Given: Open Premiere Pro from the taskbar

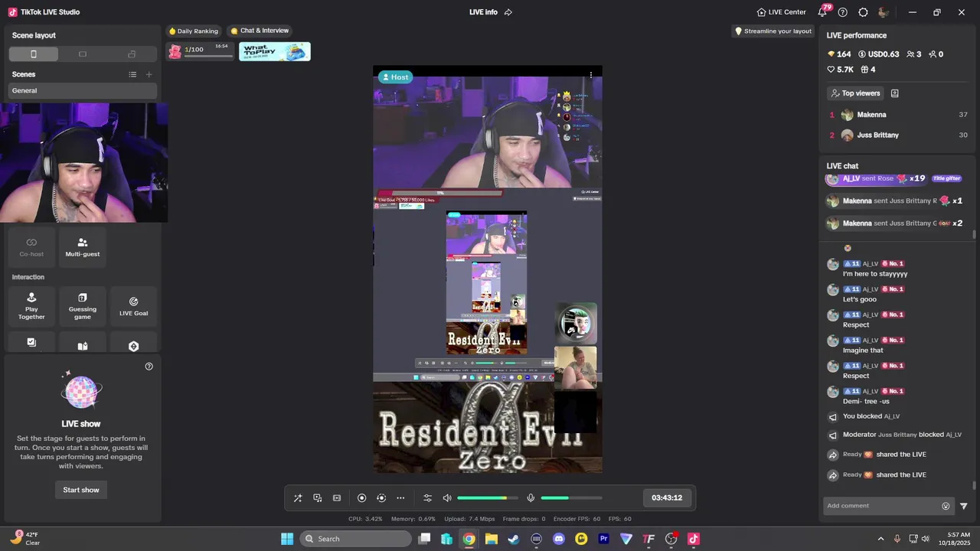Looking at the screenshot, I should coord(603,539).
